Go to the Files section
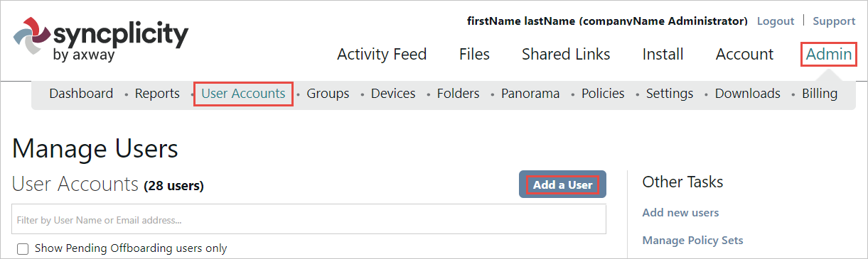This screenshot has width=868, height=259. (x=474, y=54)
